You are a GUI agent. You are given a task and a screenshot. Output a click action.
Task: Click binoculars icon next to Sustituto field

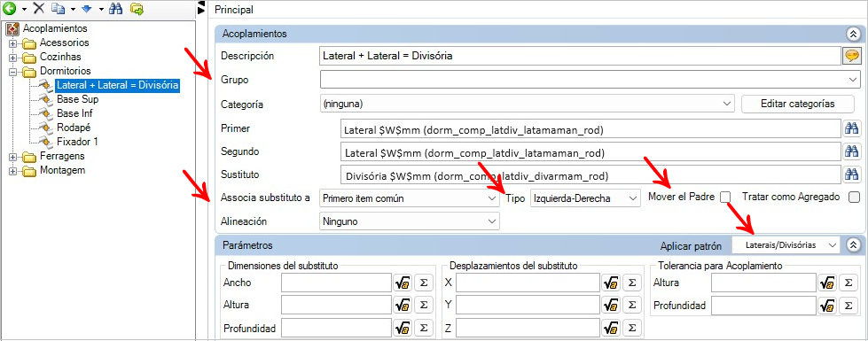pos(851,174)
